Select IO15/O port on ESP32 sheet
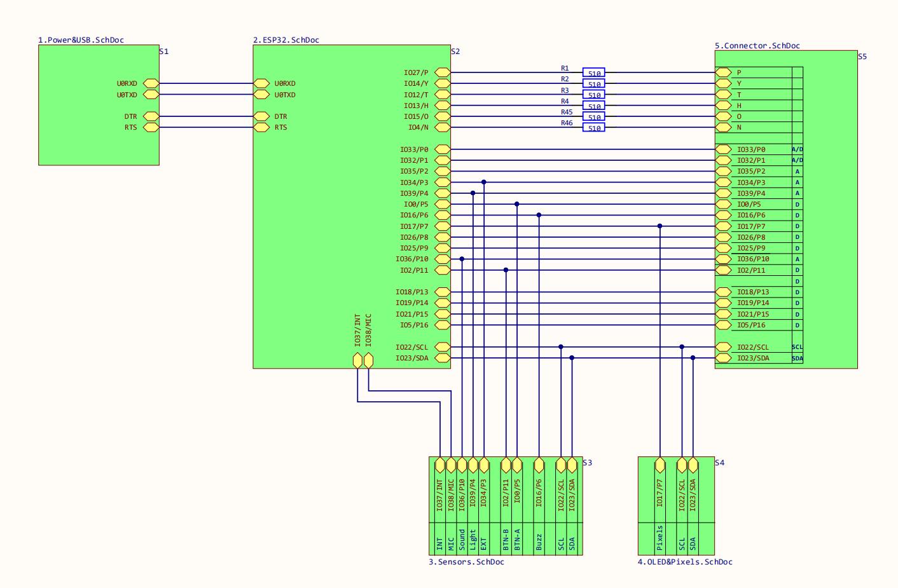The height and width of the screenshot is (588, 898). coord(442,116)
